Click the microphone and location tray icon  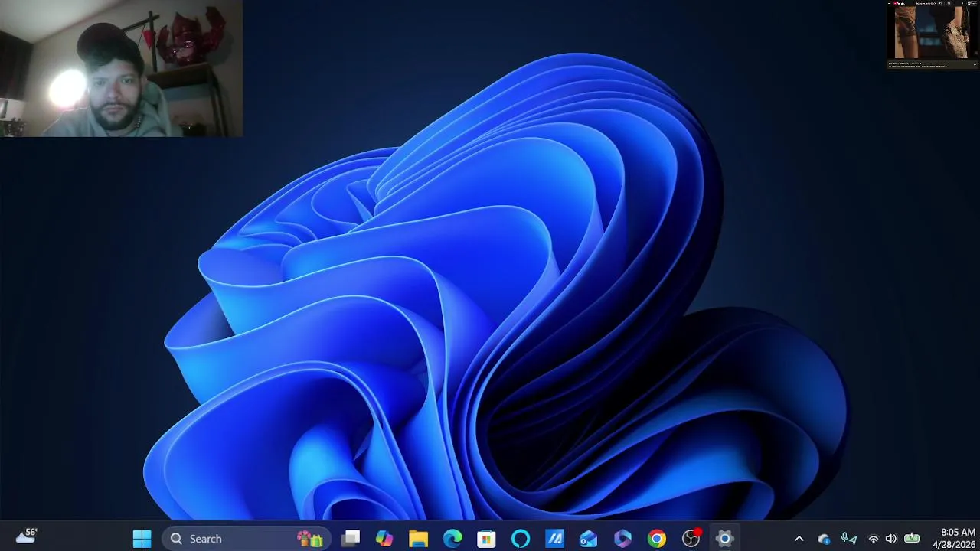pyautogui.click(x=848, y=539)
